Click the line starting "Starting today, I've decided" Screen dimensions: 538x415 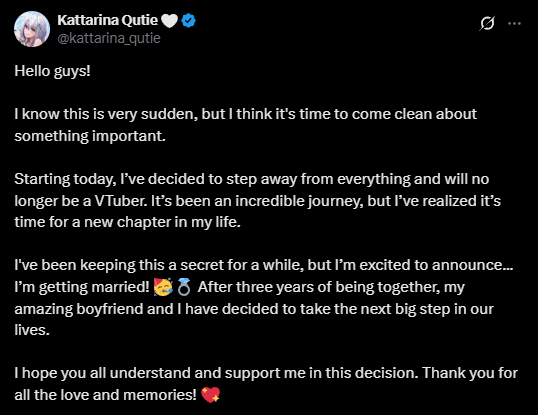(252, 179)
